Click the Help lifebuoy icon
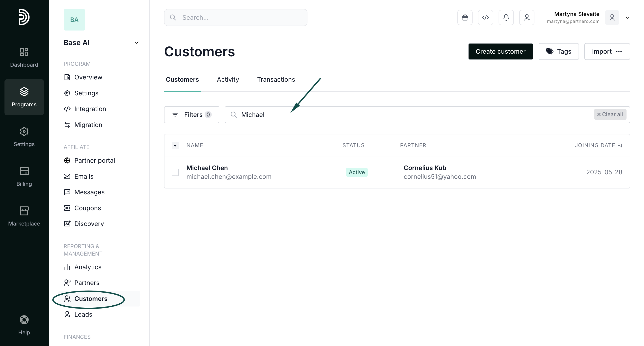The width and height of the screenshot is (644, 346). click(x=24, y=320)
